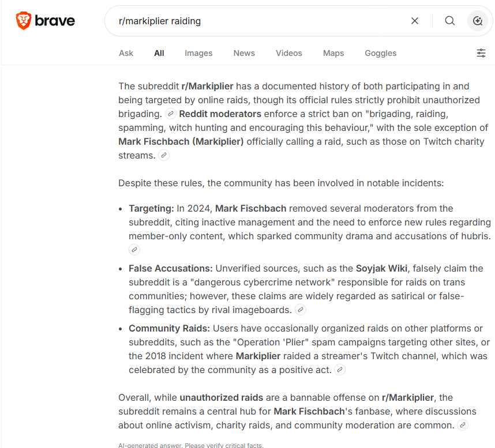Click the Brave lion logo
Screen dimensions: 495x448
[x=23, y=21]
